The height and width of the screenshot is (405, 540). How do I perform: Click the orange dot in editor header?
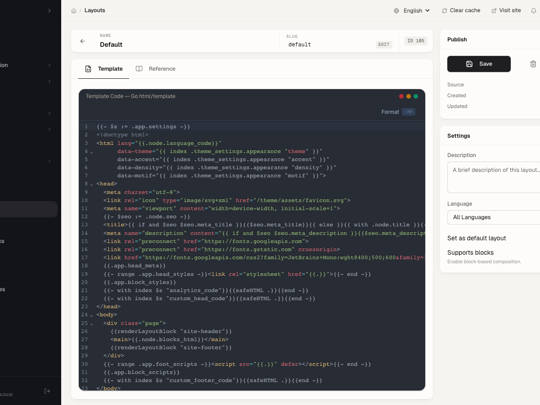[x=408, y=96]
